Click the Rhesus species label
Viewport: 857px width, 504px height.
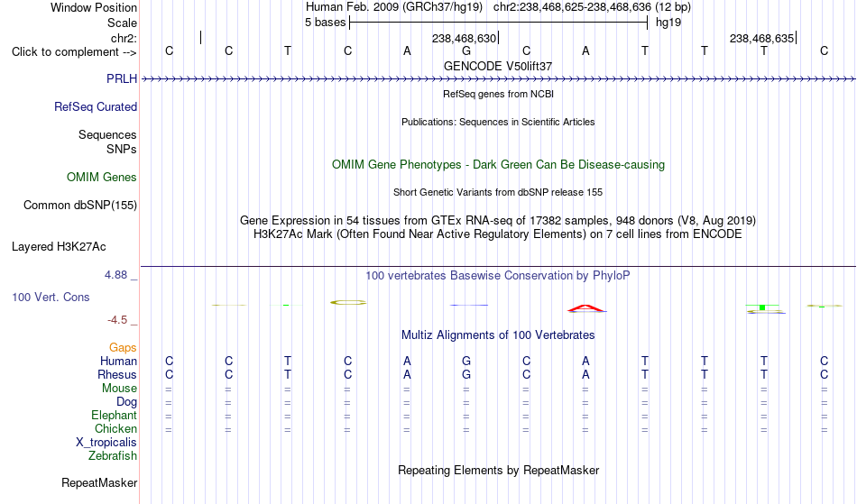pos(117,374)
